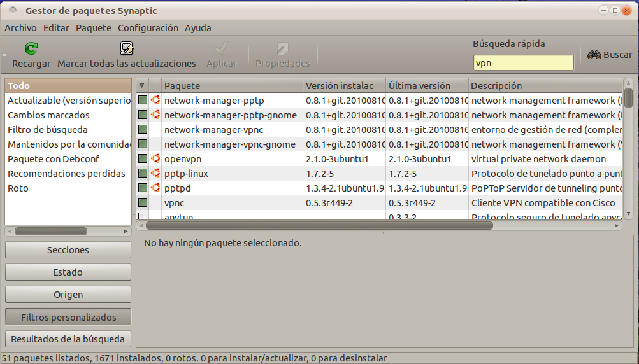Select the Filtro de búsqueda filter
This screenshot has width=639, height=364.
coord(68,129)
